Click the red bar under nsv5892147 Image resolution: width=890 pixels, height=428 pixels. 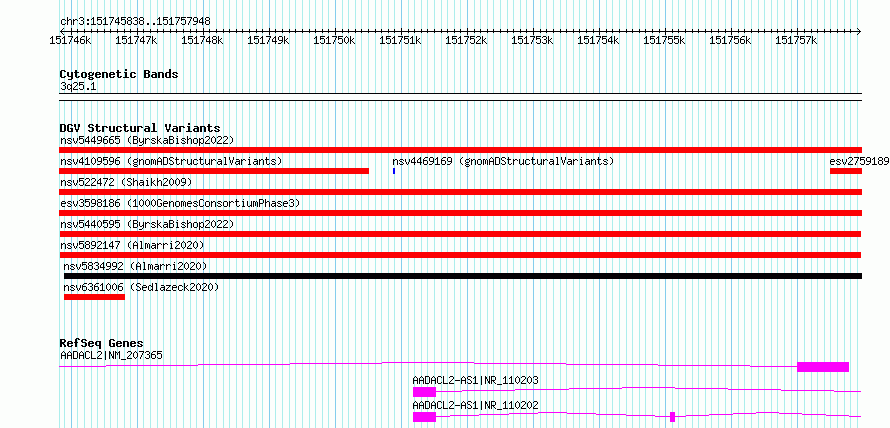point(460,255)
